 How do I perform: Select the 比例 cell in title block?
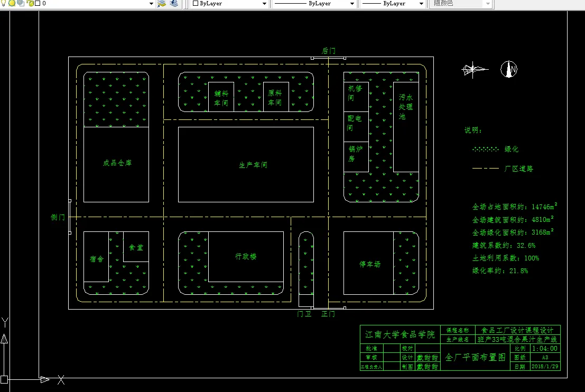pos(520,348)
